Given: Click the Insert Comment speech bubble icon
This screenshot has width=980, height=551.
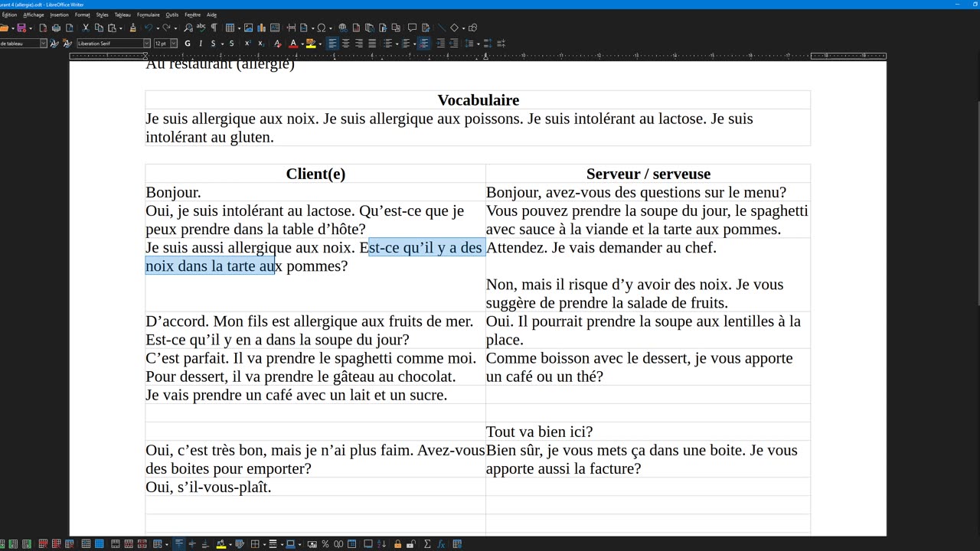Looking at the screenshot, I should (412, 28).
